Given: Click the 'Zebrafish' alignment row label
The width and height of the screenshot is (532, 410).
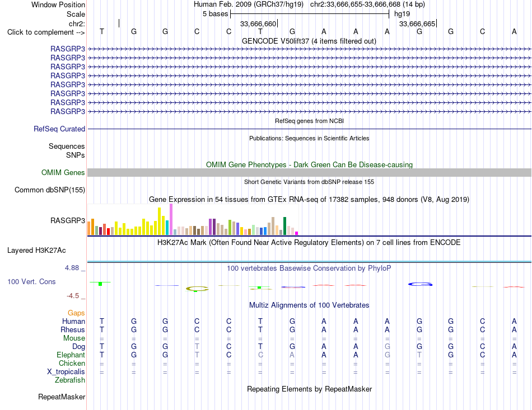Looking at the screenshot, I should pyautogui.click(x=70, y=380).
